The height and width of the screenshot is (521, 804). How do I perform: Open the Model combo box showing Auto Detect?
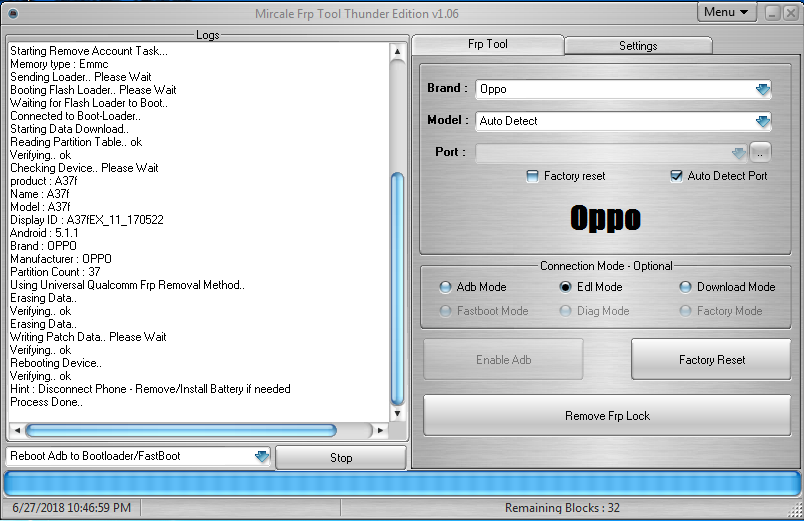pos(623,121)
